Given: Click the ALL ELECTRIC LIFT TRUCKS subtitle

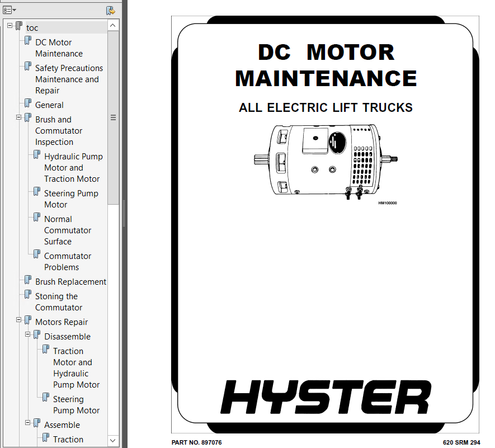Looking at the screenshot, I should [x=326, y=107].
